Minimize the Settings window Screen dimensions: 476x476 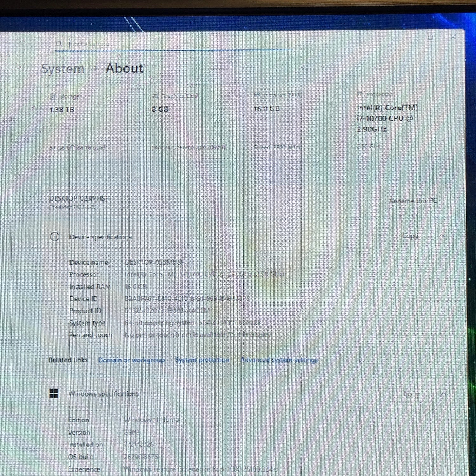408,37
